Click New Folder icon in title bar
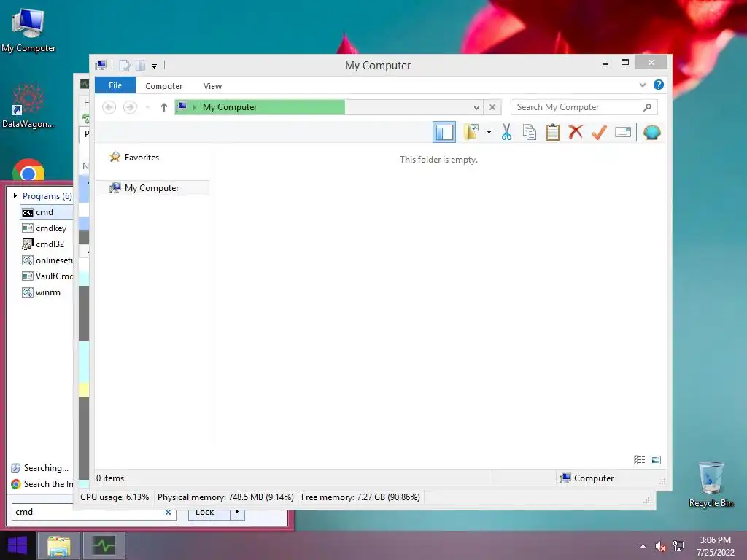Screen dimensions: 747x560 [x=141, y=65]
